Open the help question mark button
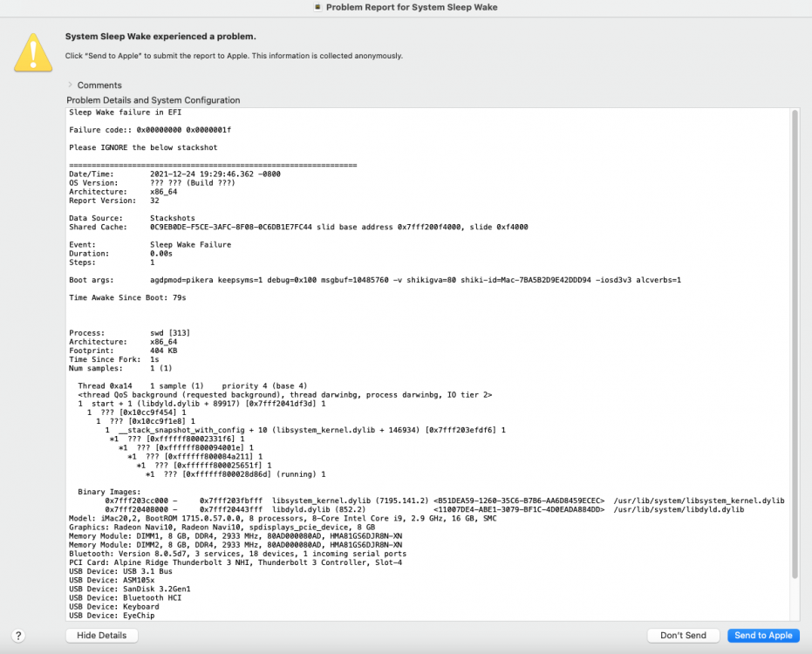This screenshot has height=654, width=812. [18, 636]
